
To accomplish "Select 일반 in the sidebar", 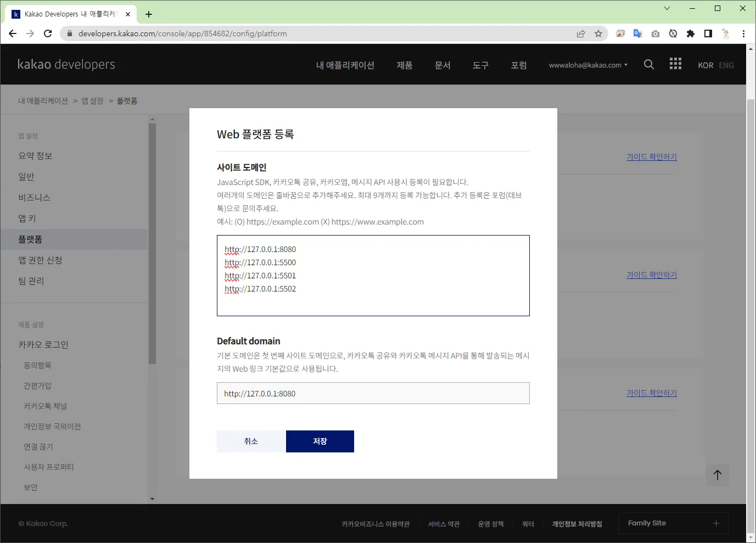I will [x=26, y=177].
